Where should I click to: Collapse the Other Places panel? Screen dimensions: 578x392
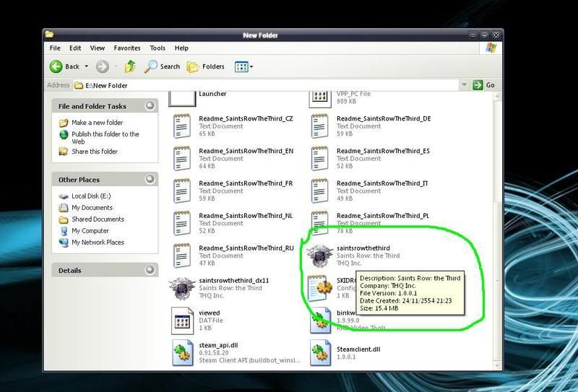[x=150, y=180]
